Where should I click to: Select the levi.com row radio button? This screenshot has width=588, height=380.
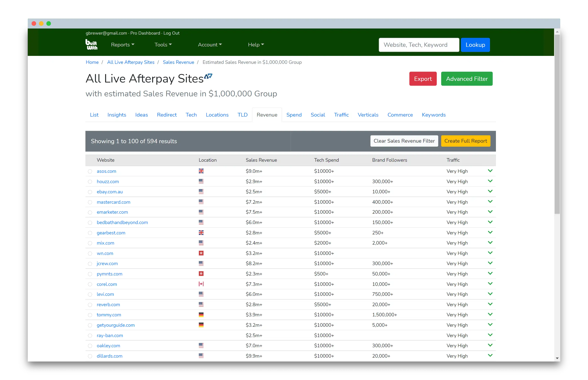pyautogui.click(x=90, y=295)
